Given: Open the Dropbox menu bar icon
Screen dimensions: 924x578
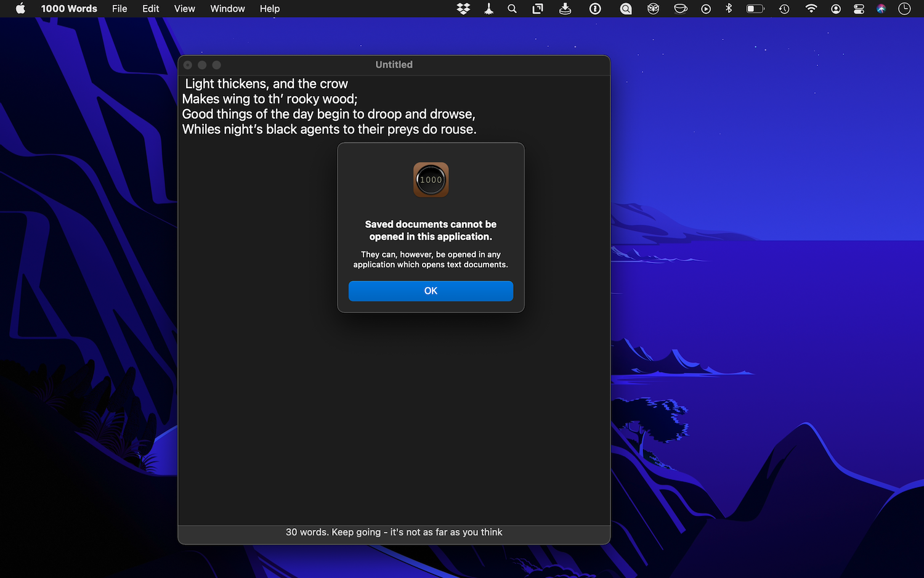Looking at the screenshot, I should (463, 9).
